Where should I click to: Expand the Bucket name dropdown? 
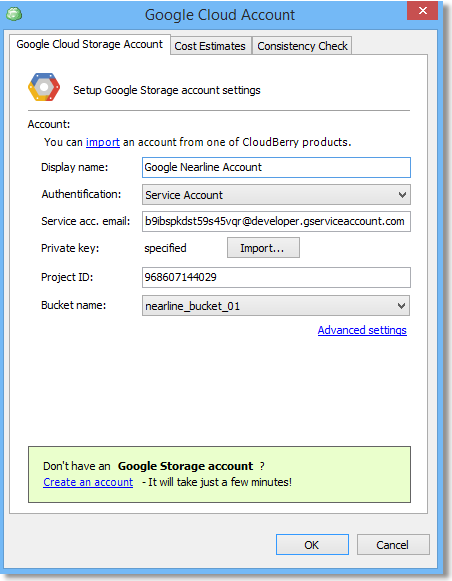(x=276, y=306)
